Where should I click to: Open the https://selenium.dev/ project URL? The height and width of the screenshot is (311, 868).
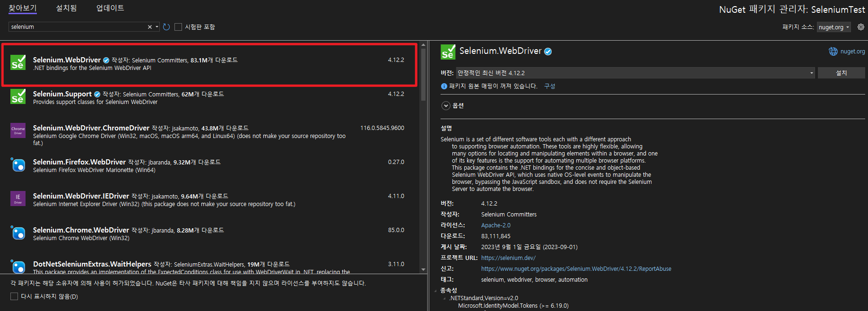tap(508, 258)
